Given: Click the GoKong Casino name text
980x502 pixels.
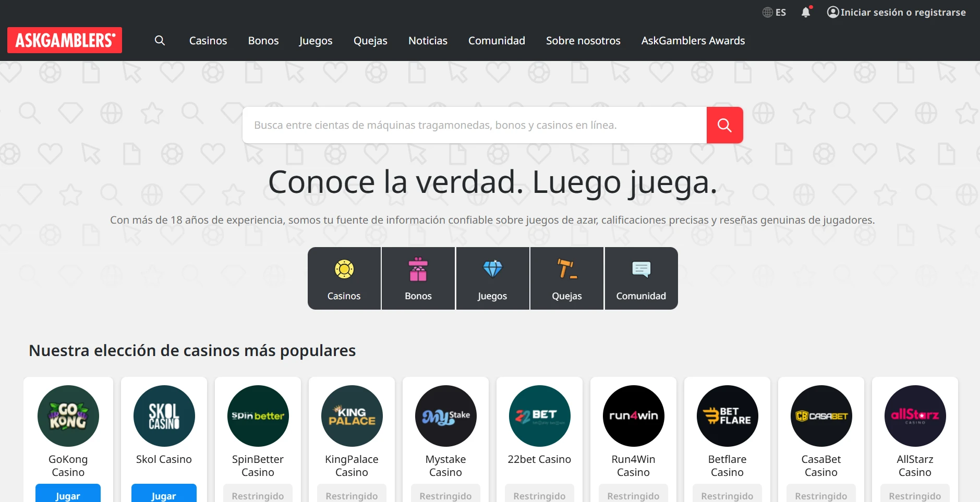Looking at the screenshot, I should pos(68,466).
